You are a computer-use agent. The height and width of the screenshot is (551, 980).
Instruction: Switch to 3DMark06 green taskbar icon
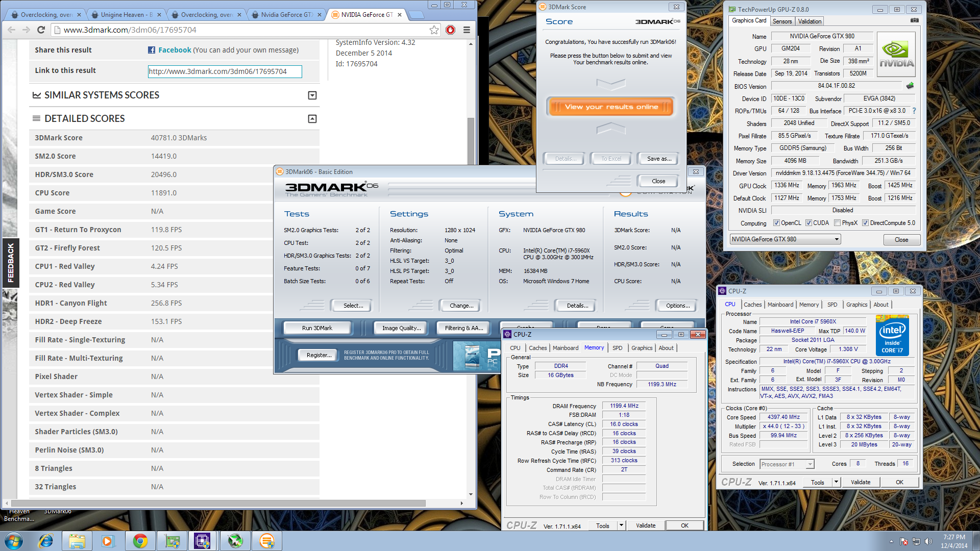point(235,541)
